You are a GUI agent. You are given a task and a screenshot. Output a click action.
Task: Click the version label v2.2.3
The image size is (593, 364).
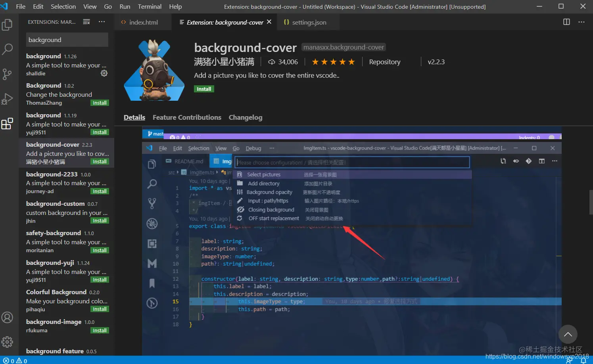436,62
